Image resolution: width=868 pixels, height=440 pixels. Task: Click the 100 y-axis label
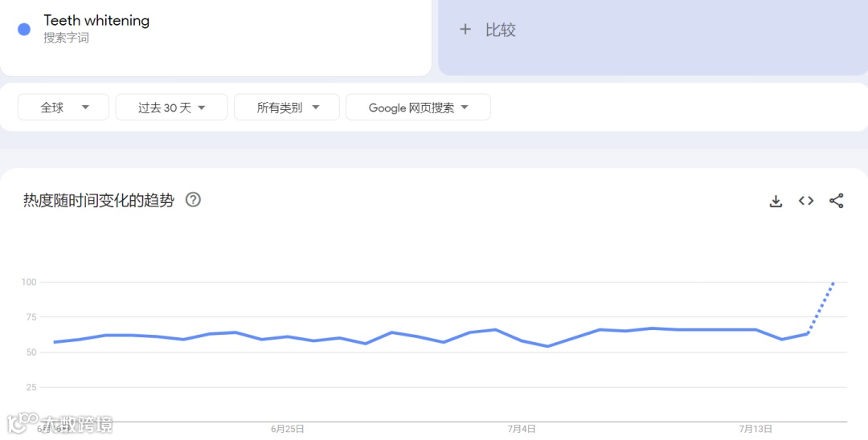click(x=29, y=282)
